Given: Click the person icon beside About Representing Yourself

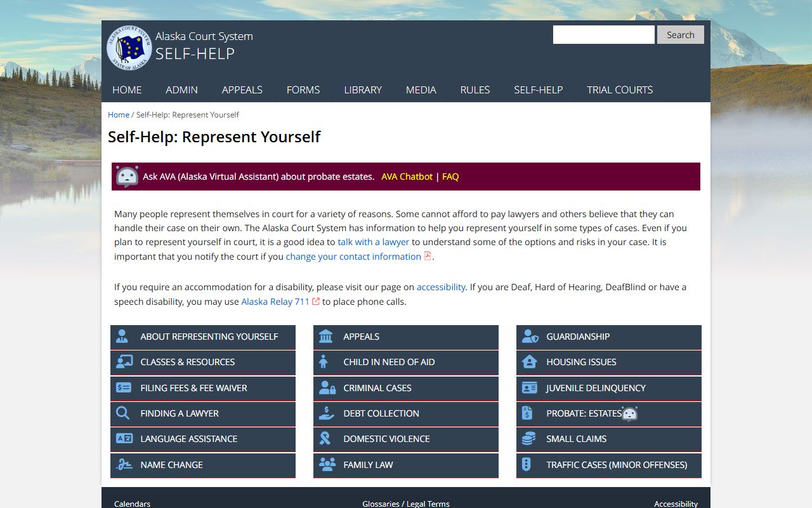Looking at the screenshot, I should click(122, 337).
